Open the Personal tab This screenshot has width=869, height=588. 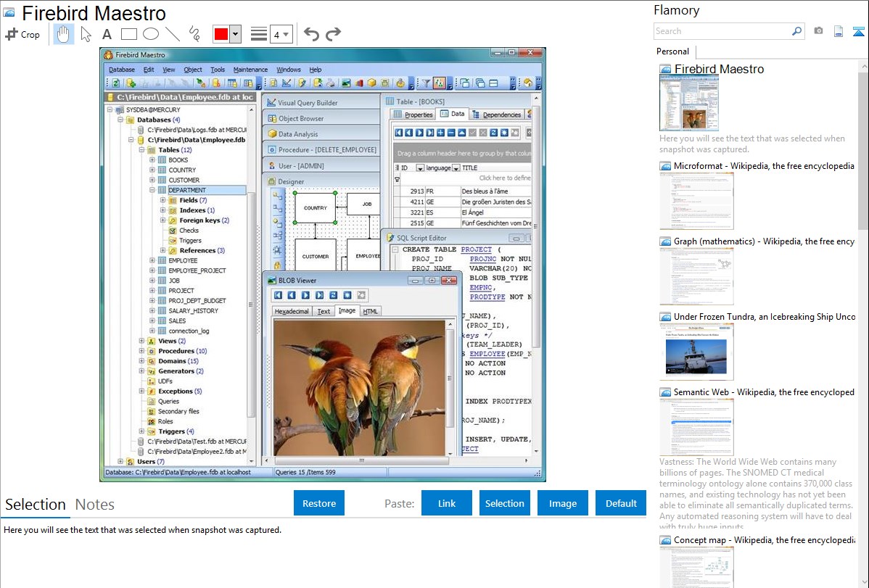[672, 51]
